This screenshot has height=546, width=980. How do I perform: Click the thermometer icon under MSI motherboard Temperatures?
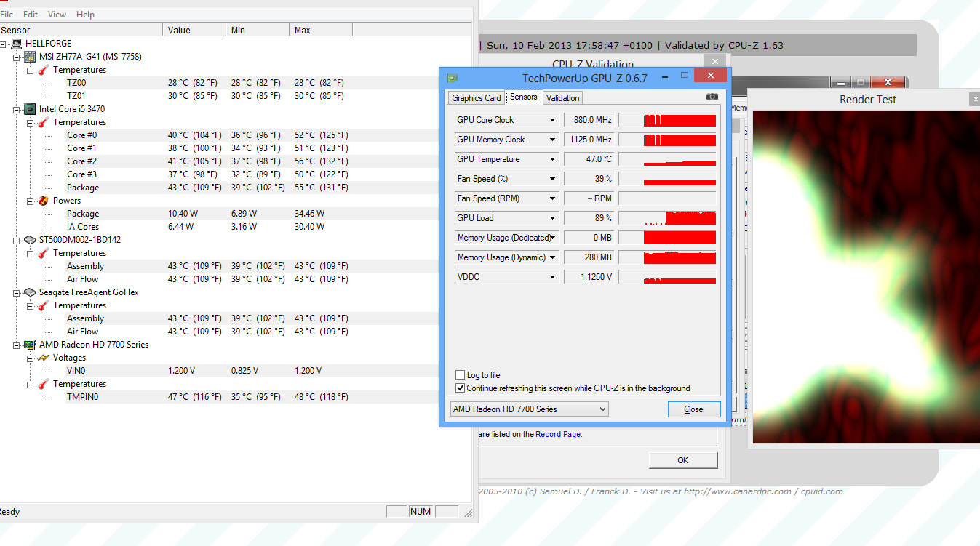(44, 70)
